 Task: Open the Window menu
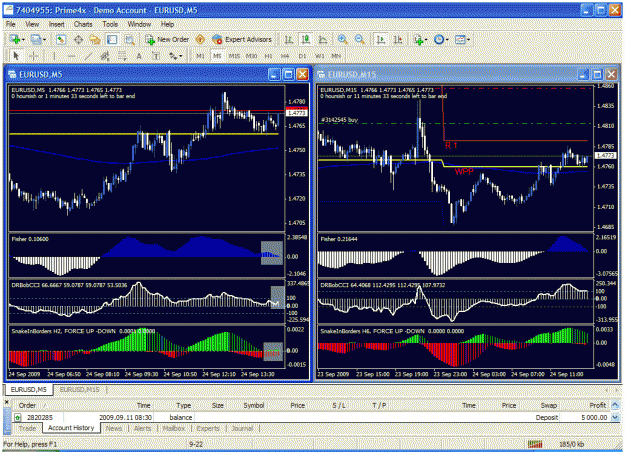[139, 24]
